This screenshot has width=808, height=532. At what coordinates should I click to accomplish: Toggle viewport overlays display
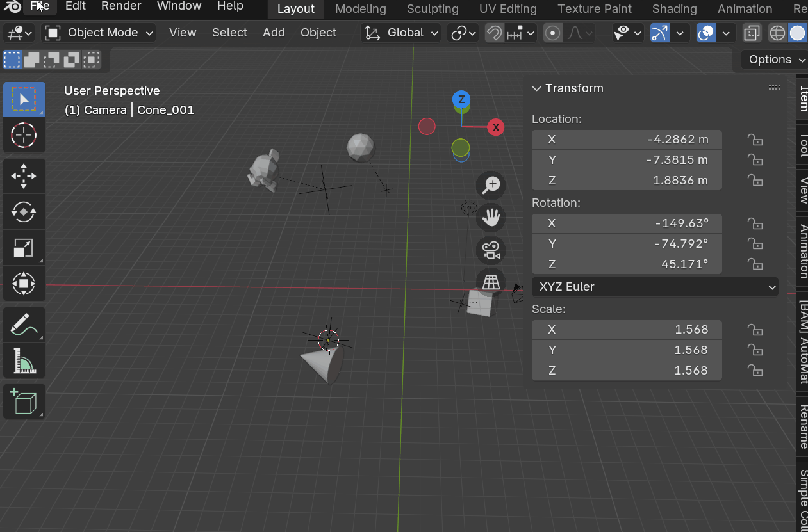click(x=705, y=33)
